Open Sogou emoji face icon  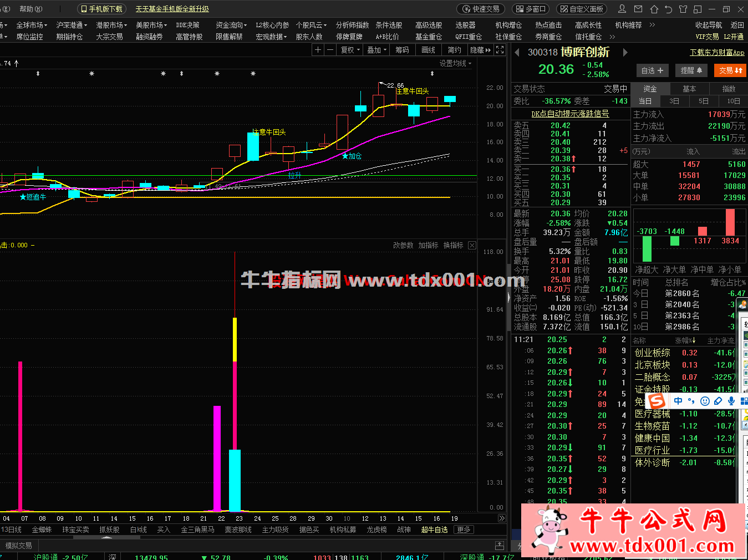tap(705, 401)
